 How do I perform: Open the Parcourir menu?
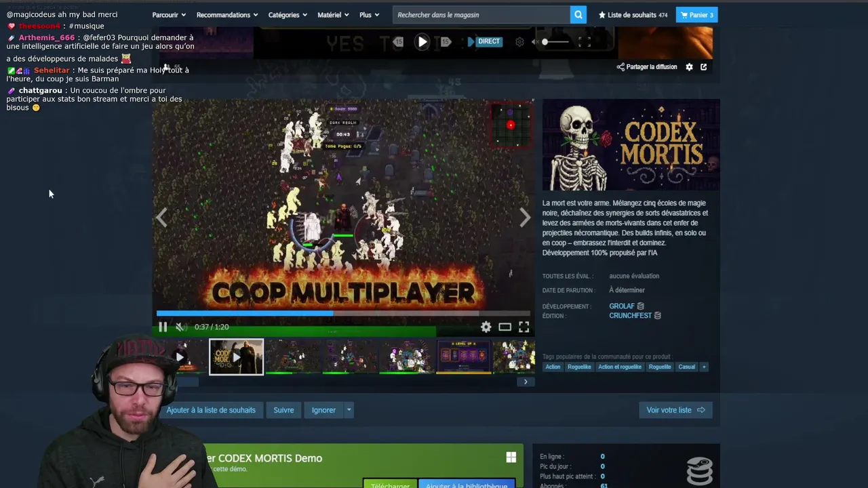click(x=169, y=15)
